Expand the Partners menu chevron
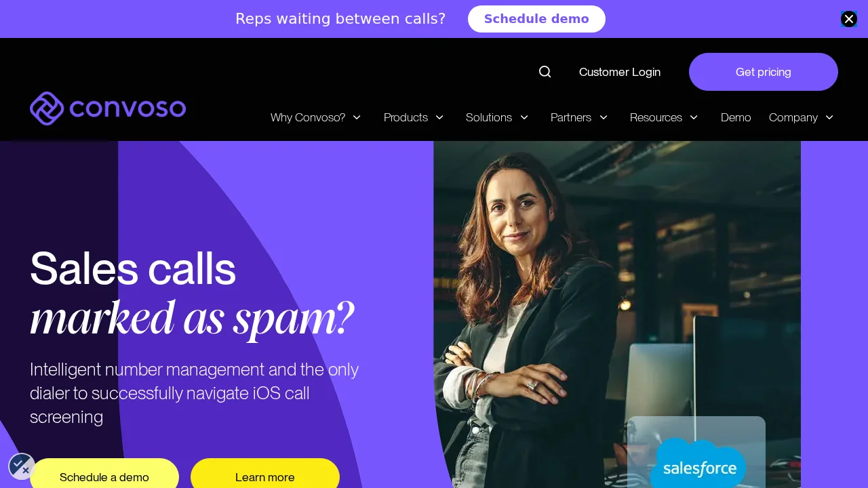This screenshot has height=488, width=868. click(x=604, y=117)
